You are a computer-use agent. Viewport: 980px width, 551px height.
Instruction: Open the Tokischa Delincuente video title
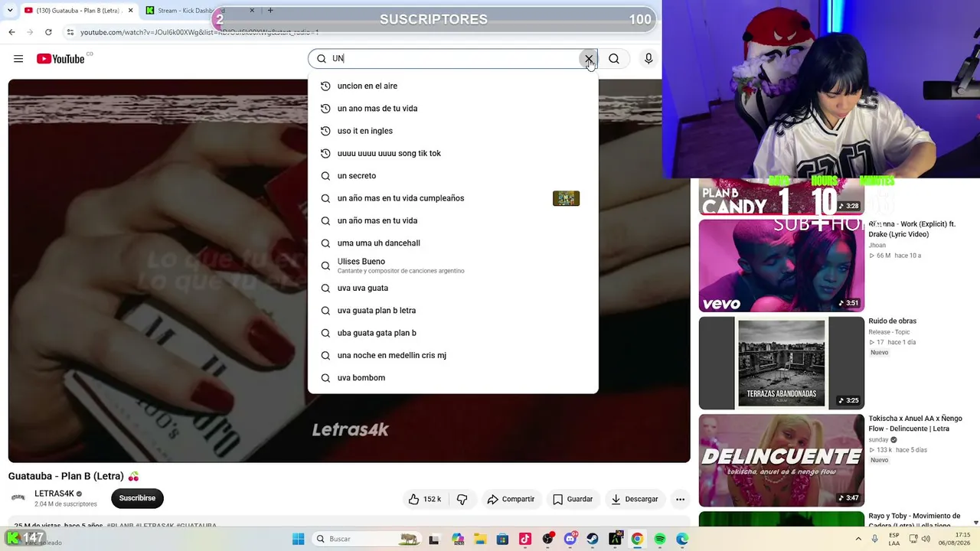915,424
